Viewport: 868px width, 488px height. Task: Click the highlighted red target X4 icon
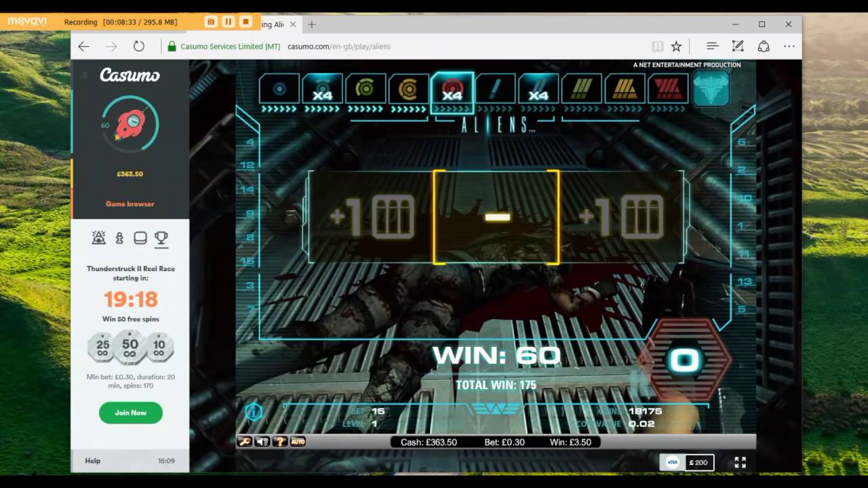(x=452, y=91)
